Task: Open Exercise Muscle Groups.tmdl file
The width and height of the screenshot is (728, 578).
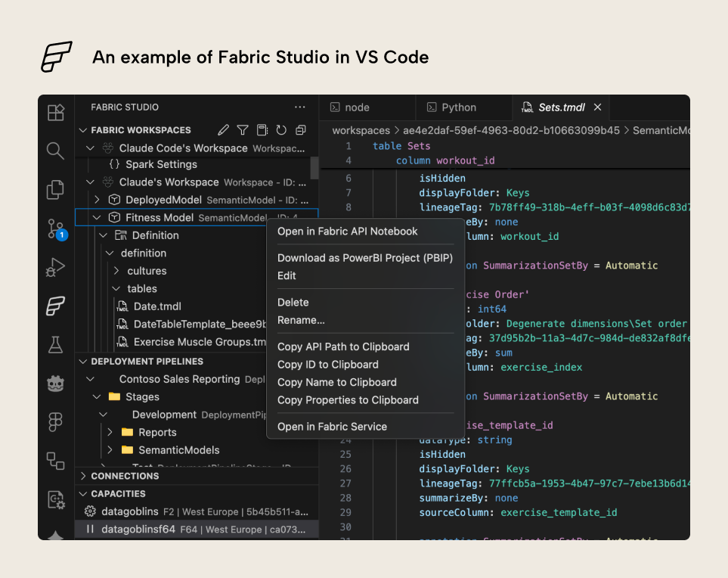Action: [x=200, y=342]
